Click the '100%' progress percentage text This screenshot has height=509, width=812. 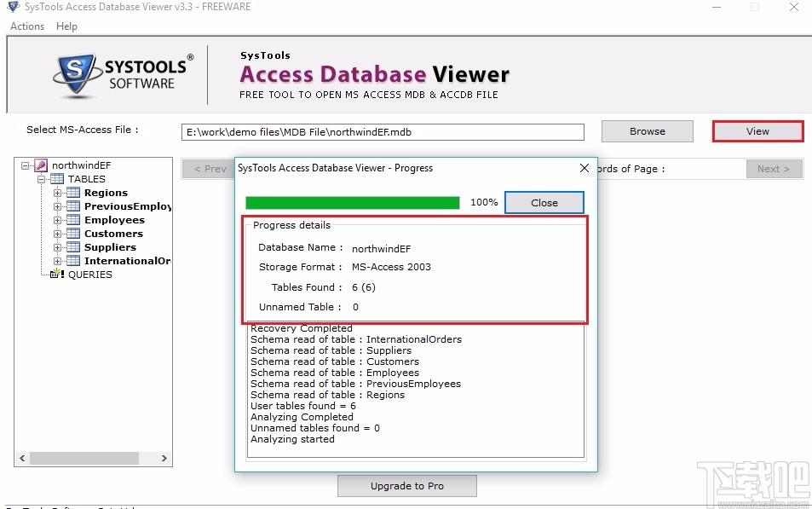pyautogui.click(x=484, y=202)
